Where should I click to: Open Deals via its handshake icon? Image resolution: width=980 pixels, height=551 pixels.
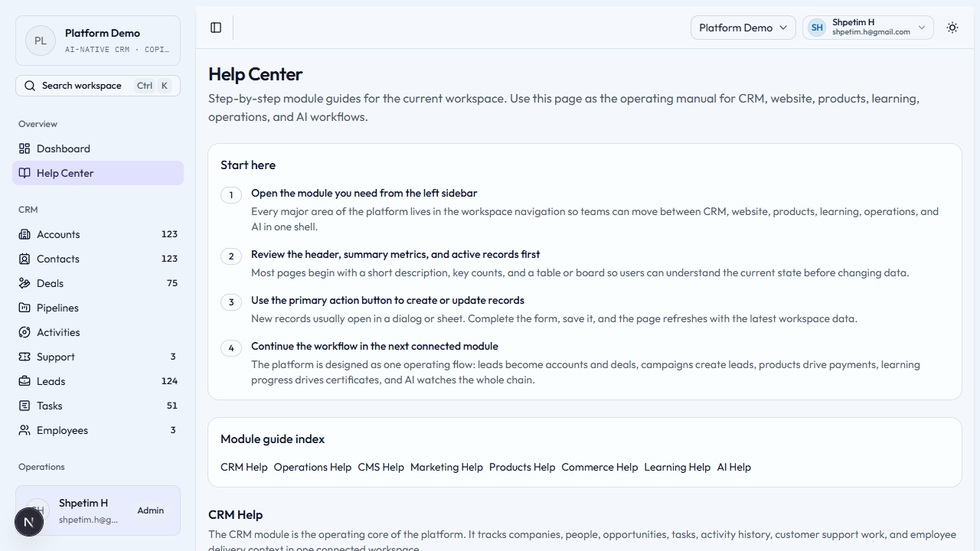24,283
